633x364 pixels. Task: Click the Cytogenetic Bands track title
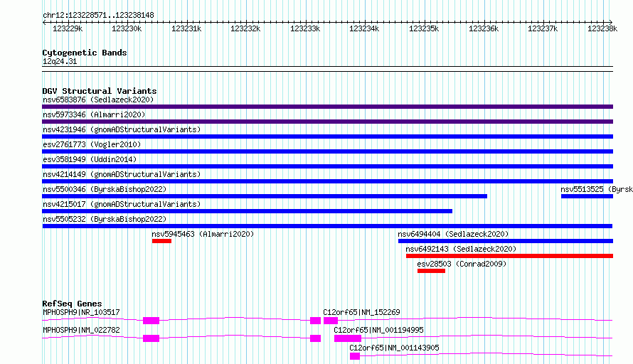(85, 53)
